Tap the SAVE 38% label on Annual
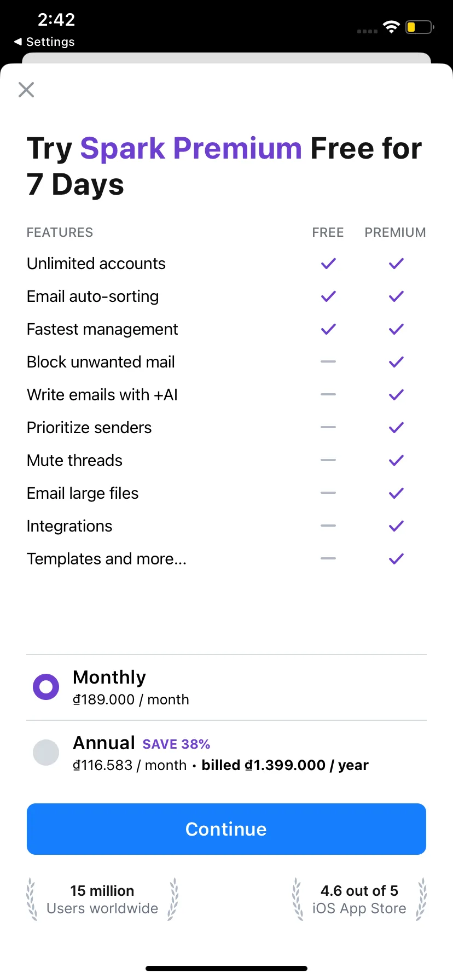The width and height of the screenshot is (453, 980). 176,744
